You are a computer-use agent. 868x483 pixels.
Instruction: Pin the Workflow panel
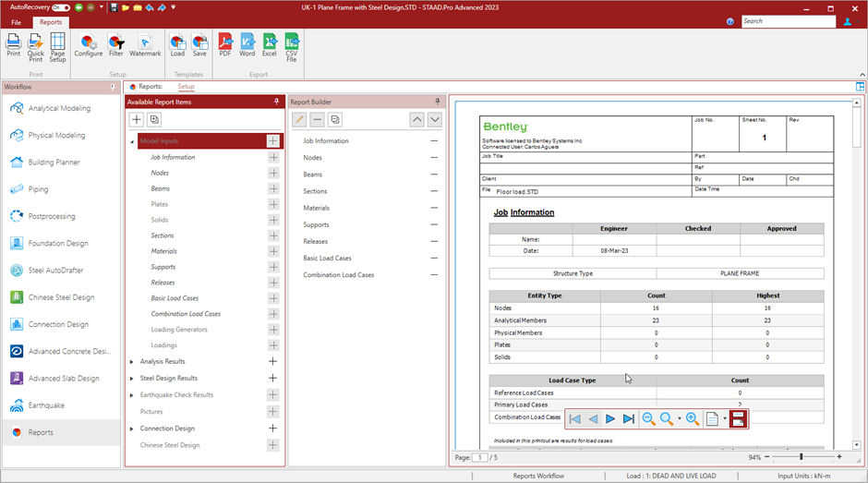[113, 87]
